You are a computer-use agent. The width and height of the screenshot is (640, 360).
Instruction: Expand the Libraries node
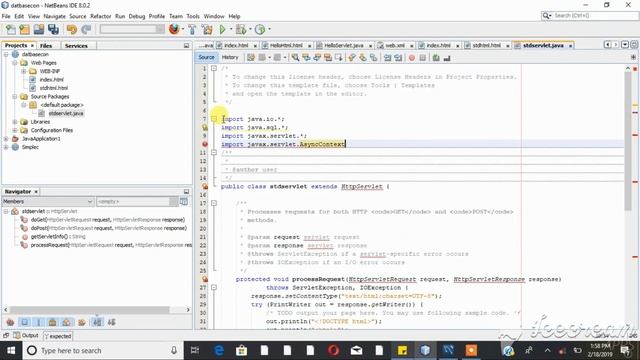click(15, 122)
